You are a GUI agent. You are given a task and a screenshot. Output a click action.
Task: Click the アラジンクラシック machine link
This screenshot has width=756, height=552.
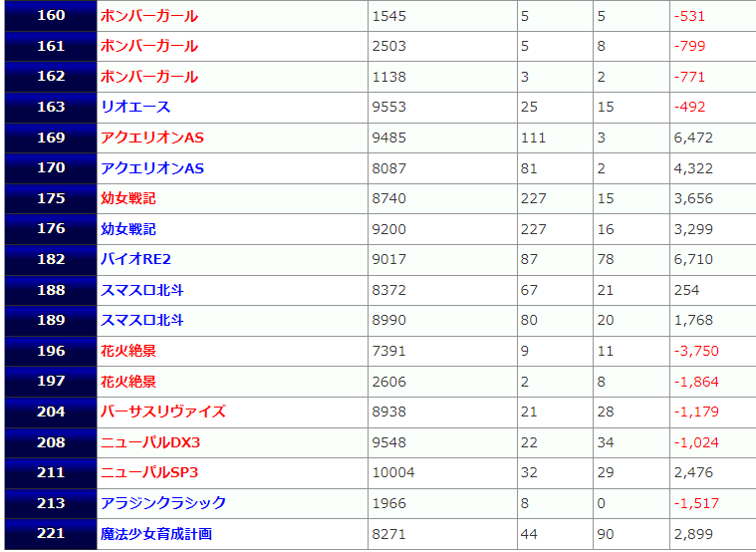(x=163, y=503)
